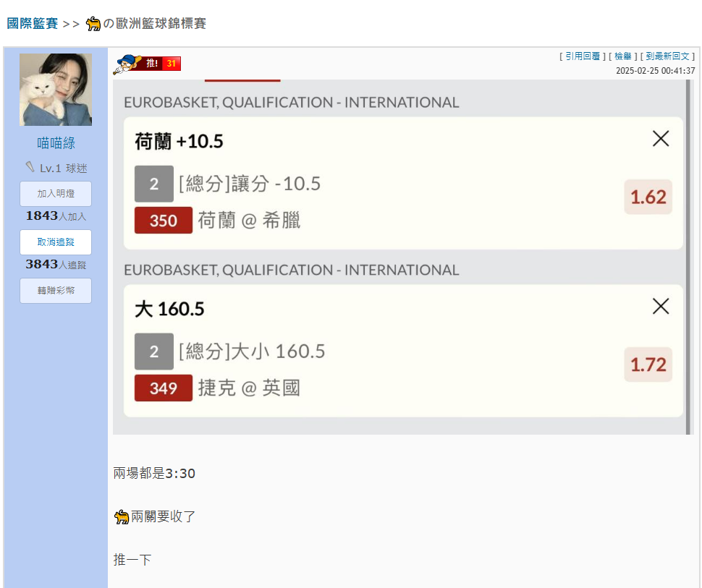Click the 加入明燈 button
The height and width of the screenshot is (588, 702).
click(56, 194)
